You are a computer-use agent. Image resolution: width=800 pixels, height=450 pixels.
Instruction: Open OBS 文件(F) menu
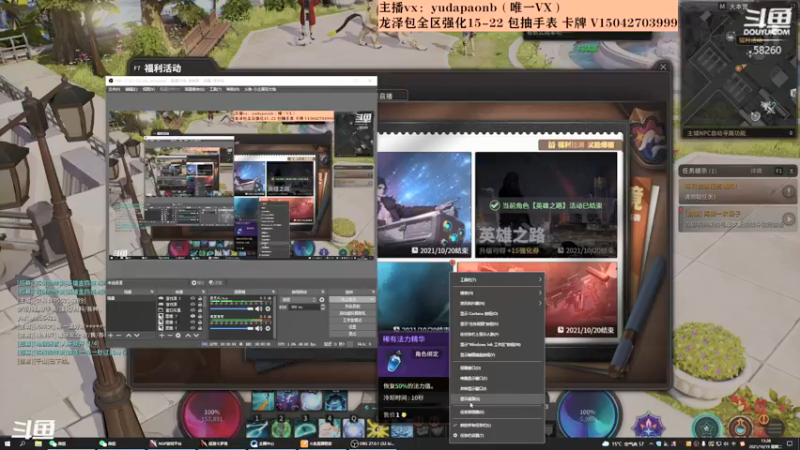point(114,89)
